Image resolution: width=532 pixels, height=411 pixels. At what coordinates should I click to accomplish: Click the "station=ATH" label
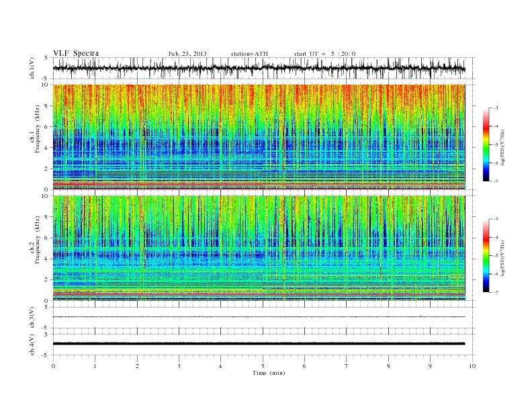coord(249,54)
